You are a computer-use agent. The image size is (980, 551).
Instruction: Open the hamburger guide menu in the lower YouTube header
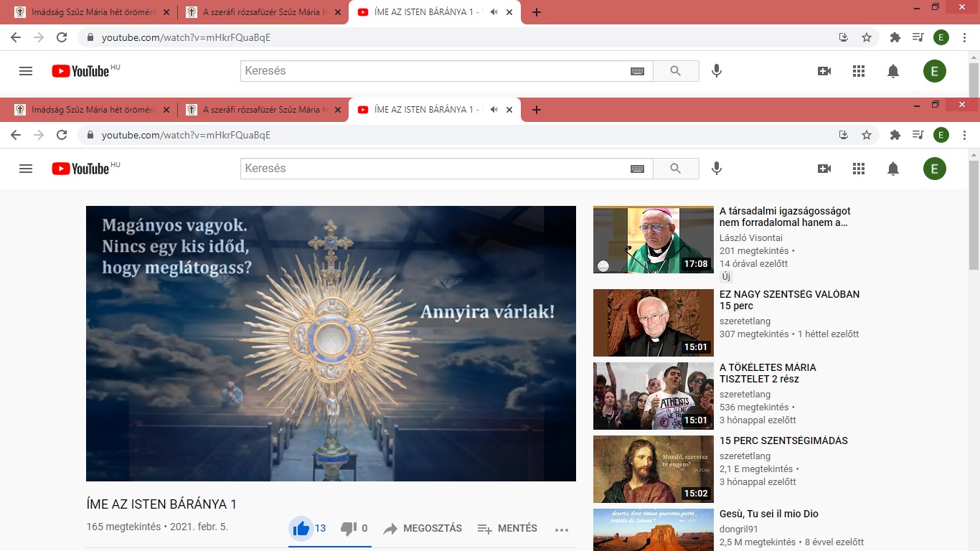pos(26,169)
